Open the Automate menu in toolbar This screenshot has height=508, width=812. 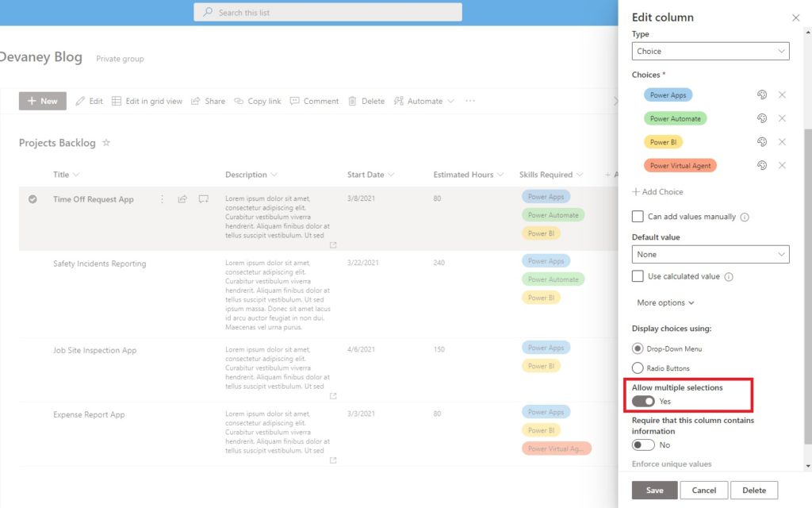pyautogui.click(x=424, y=101)
